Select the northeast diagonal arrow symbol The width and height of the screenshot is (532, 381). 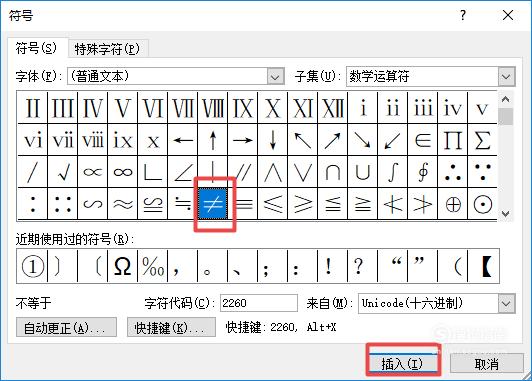pos(333,140)
